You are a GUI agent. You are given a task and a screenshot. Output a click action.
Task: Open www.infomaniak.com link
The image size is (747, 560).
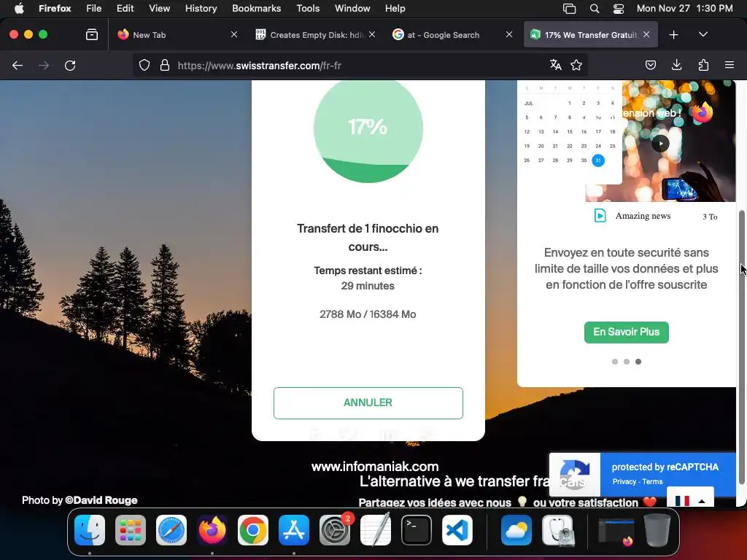[x=375, y=466]
